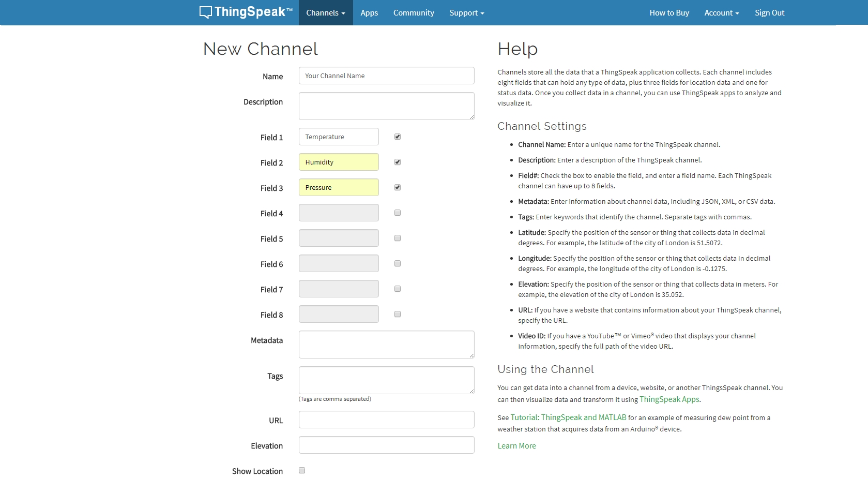Open the ThingSpeak Apps link
The height and width of the screenshot is (478, 868).
click(669, 399)
